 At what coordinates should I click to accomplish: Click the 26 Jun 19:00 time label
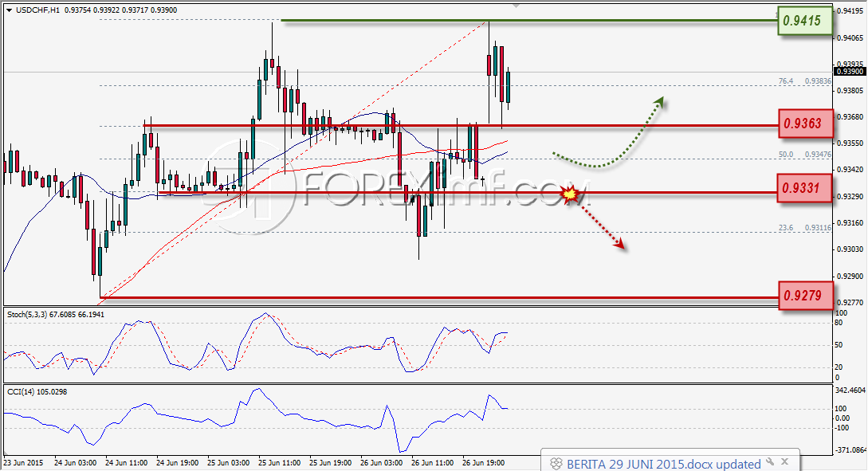tap(483, 463)
